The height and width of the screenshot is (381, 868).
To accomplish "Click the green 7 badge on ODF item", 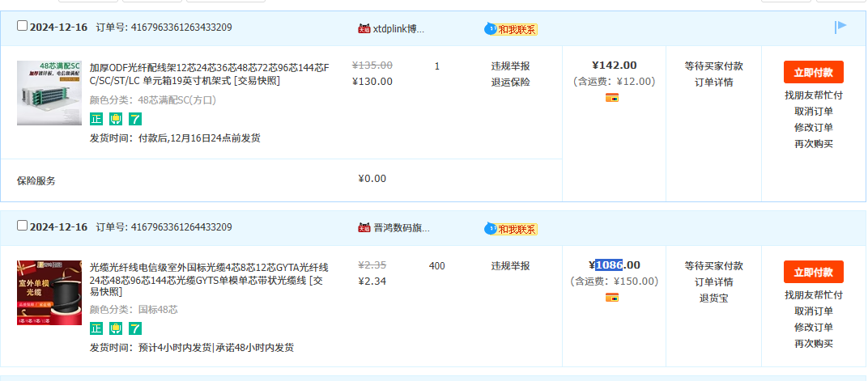I will pos(135,119).
